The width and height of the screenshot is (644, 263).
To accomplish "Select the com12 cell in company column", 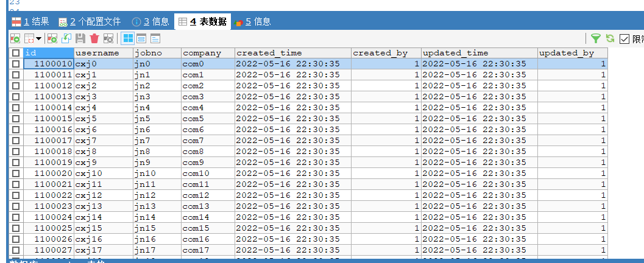I will pos(207,195).
